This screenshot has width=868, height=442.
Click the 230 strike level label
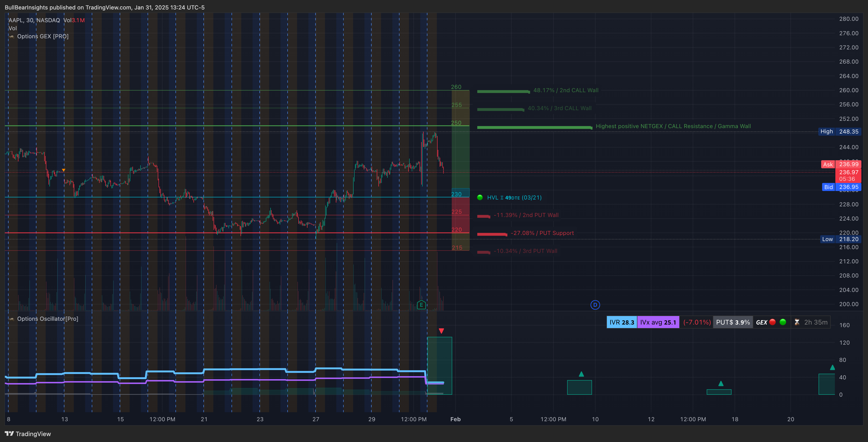[x=456, y=194]
